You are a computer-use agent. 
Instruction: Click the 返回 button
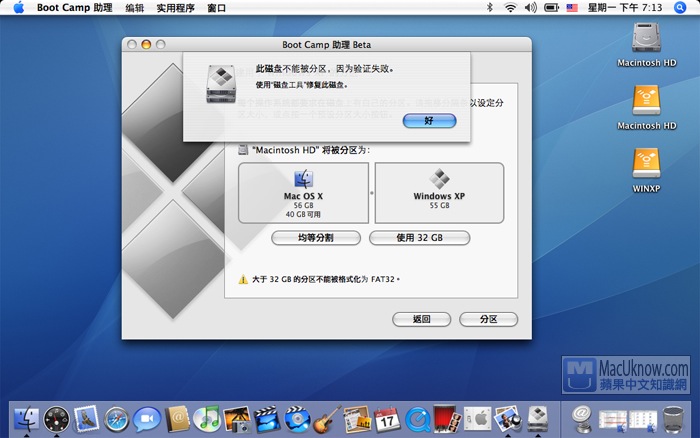421,319
